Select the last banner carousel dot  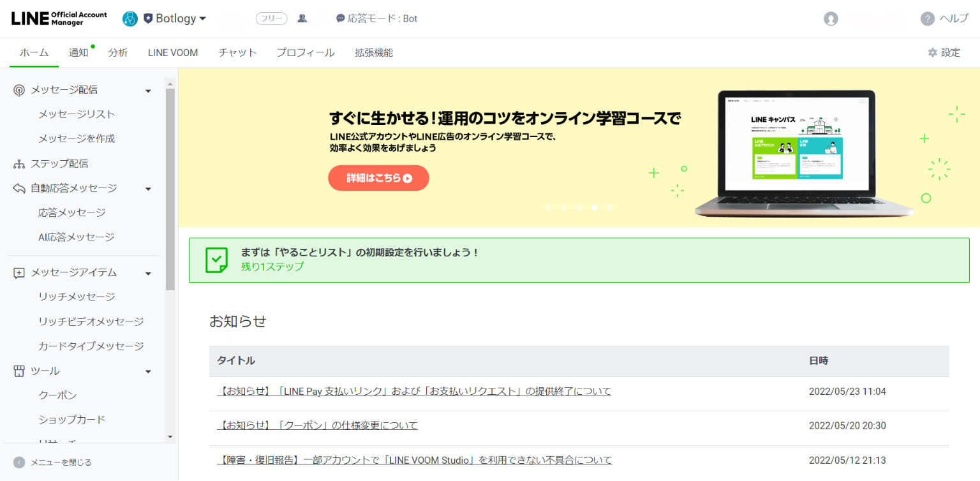(x=610, y=207)
